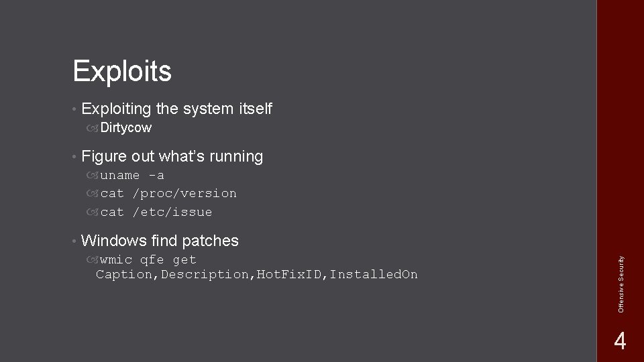Click the cat /proc/version command
Image resolution: width=644 pixels, height=362 pixels.
168,194
